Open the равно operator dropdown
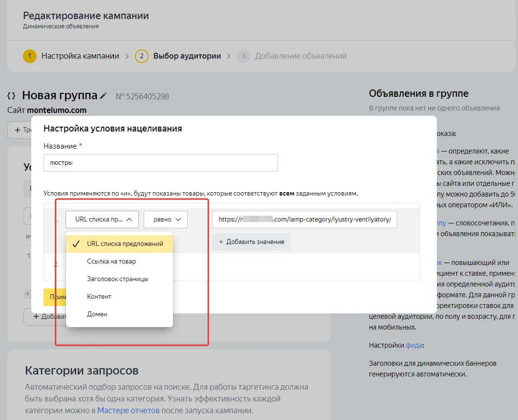This screenshot has height=420, width=518. (x=166, y=220)
